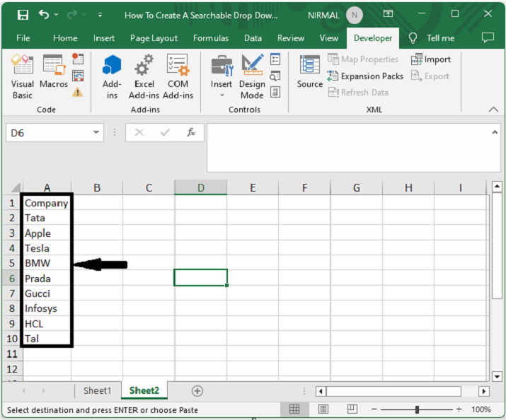
Task: Click the View Code icon
Action: [275, 76]
